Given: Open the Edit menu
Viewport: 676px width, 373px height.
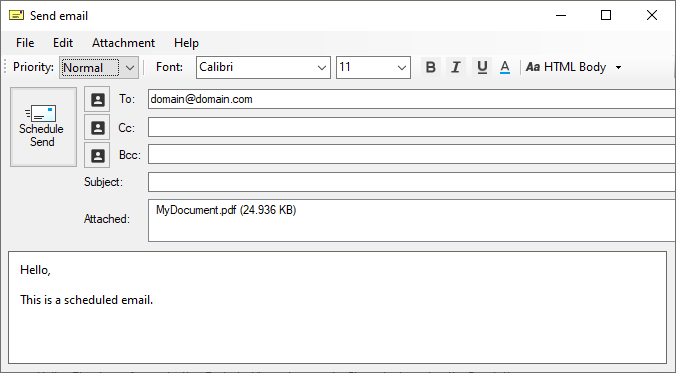Looking at the screenshot, I should [63, 43].
